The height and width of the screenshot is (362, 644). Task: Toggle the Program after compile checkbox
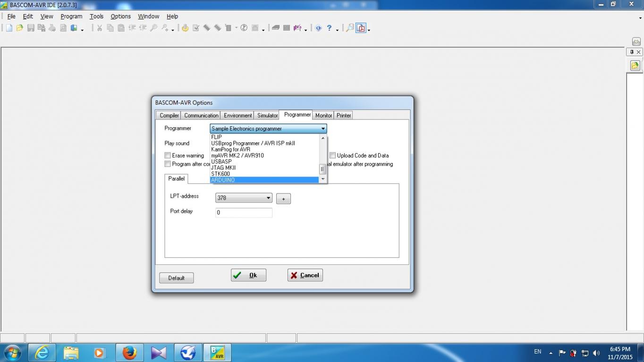[168, 164]
